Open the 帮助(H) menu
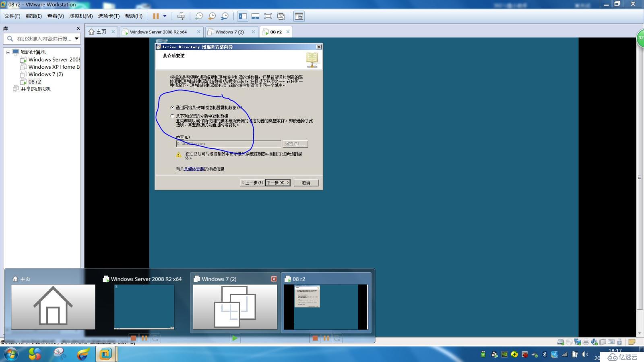Image resolution: width=644 pixels, height=362 pixels. tap(134, 16)
